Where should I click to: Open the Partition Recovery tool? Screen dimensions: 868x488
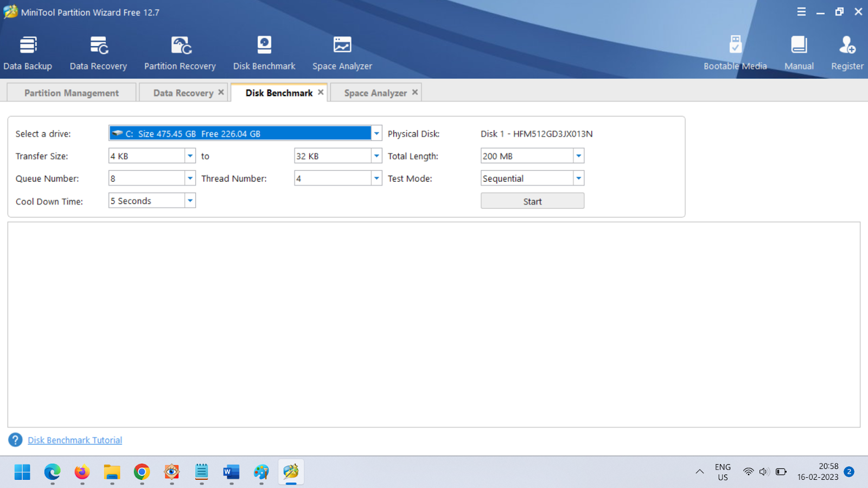click(180, 53)
